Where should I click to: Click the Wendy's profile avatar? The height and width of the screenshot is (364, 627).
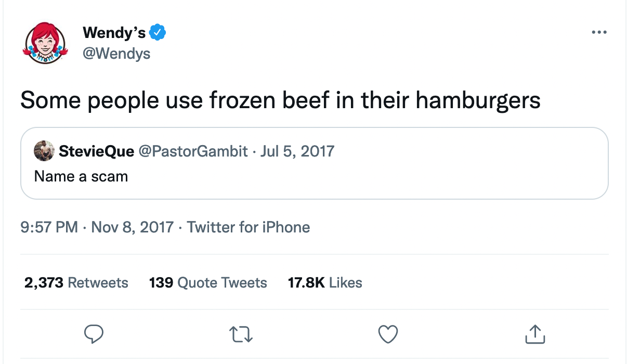45,44
